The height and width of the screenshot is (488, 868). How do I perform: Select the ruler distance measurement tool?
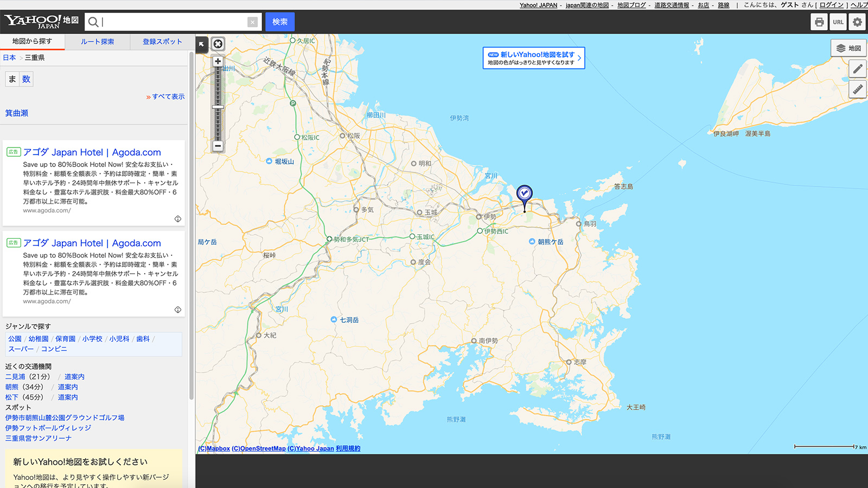pyautogui.click(x=858, y=89)
